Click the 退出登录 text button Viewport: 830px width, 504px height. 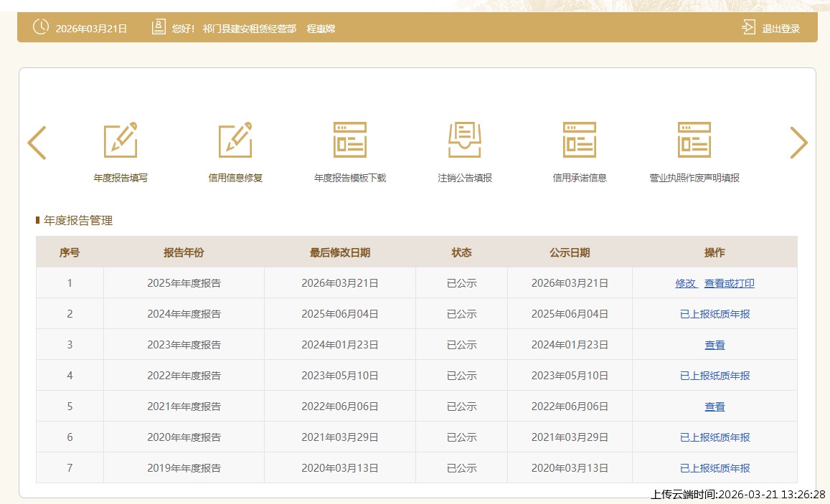tap(781, 29)
